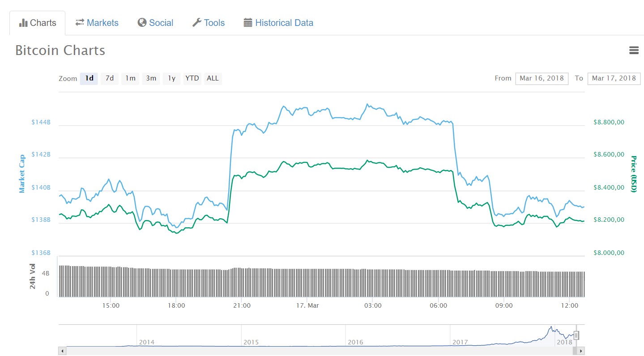Click the navigator scrollbar right arrow

581,351
